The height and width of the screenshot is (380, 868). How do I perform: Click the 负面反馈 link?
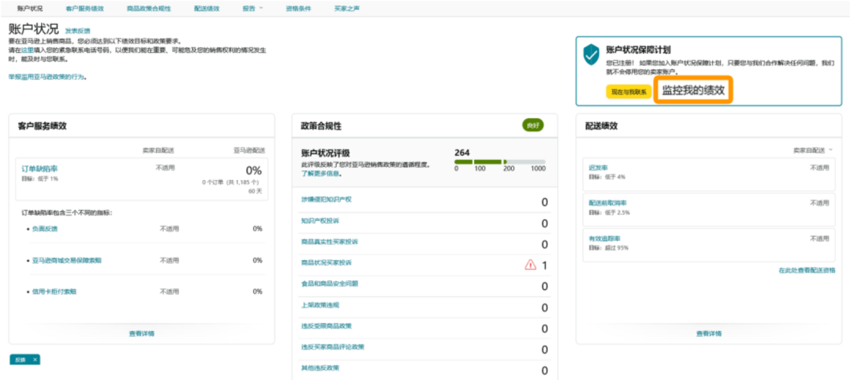(x=45, y=228)
